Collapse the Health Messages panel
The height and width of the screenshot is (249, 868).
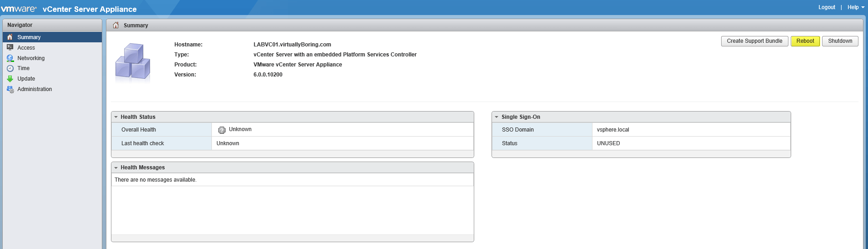116,168
